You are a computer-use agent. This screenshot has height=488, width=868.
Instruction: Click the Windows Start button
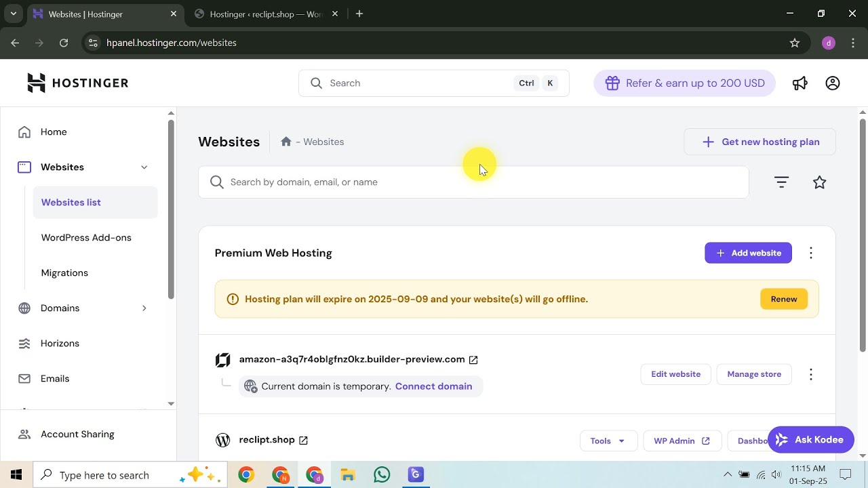click(x=16, y=475)
